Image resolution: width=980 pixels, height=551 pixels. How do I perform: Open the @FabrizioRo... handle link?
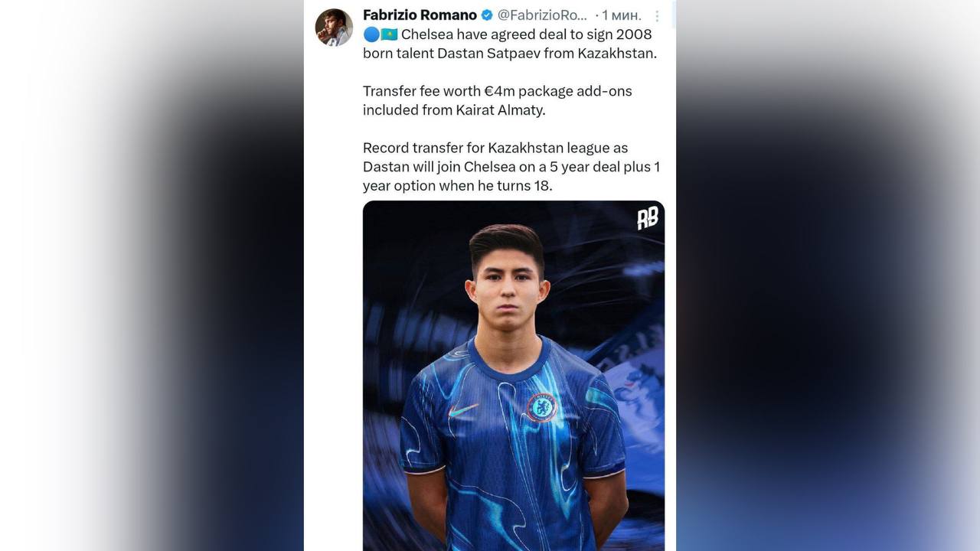(x=543, y=15)
